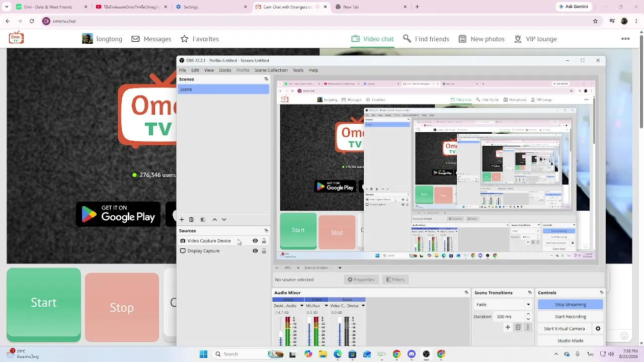
Task: Click Stop Streaming in OBS Controls
Action: [x=570, y=305]
